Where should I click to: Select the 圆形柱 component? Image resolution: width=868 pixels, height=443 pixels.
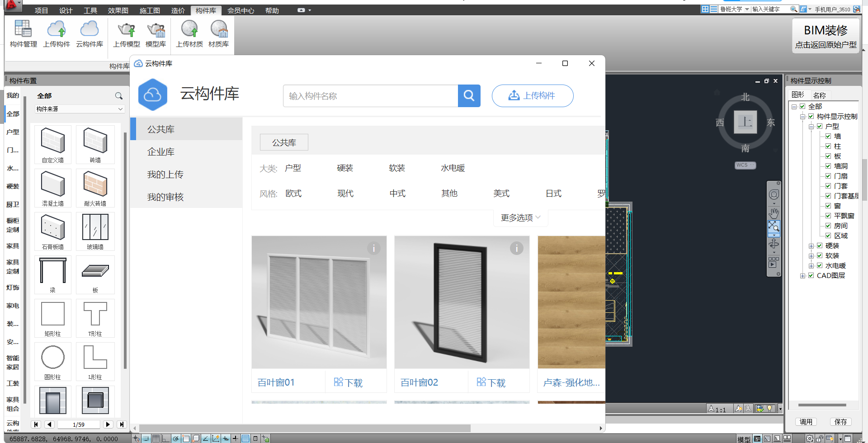pos(53,362)
